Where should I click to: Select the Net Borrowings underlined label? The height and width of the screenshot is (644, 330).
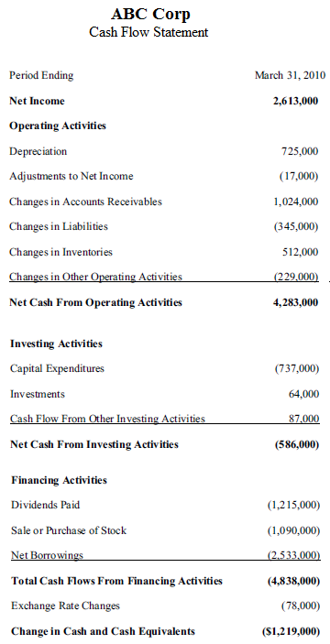(47, 555)
